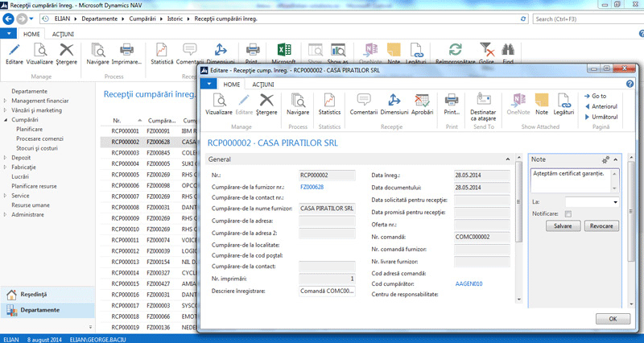Click Legături icon in Editare dialog ribbon
Viewport: 644px width, 343px height.
563,100
